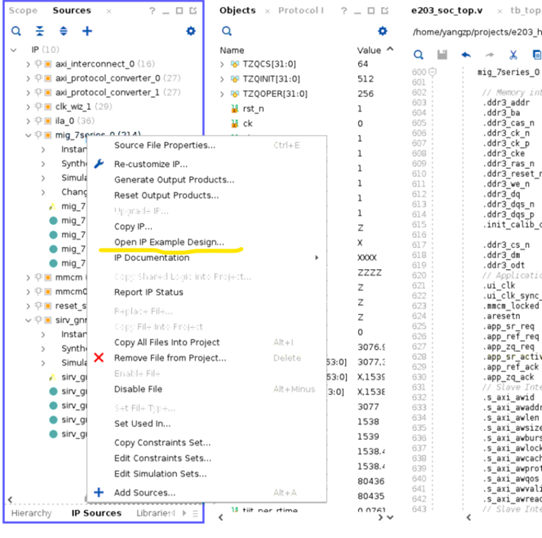
Task: Select Report IP Status
Action: (207, 292)
